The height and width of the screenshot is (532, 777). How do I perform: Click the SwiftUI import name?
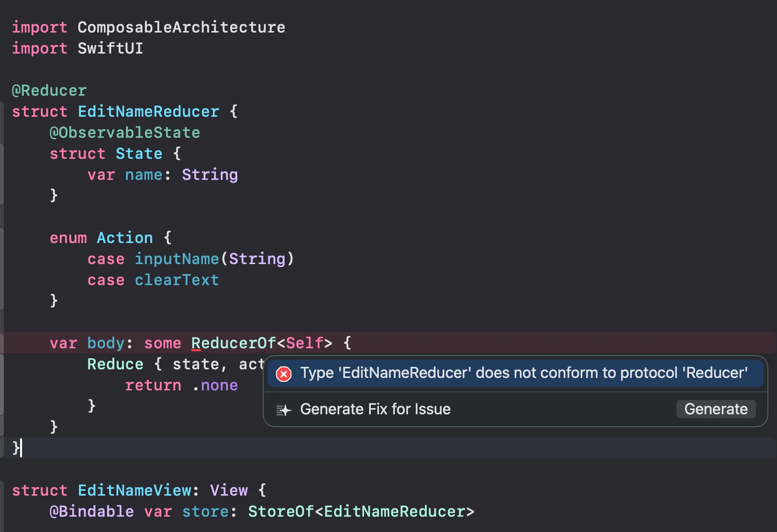tap(110, 48)
